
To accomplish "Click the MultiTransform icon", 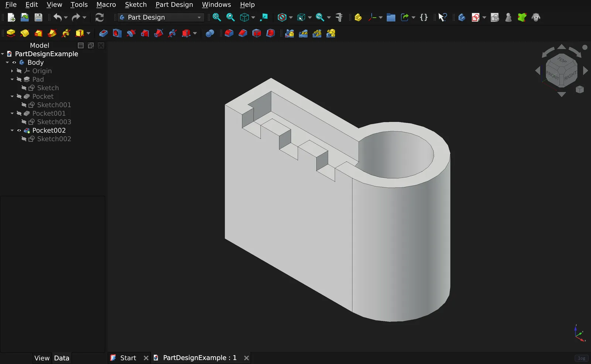I will click(331, 34).
